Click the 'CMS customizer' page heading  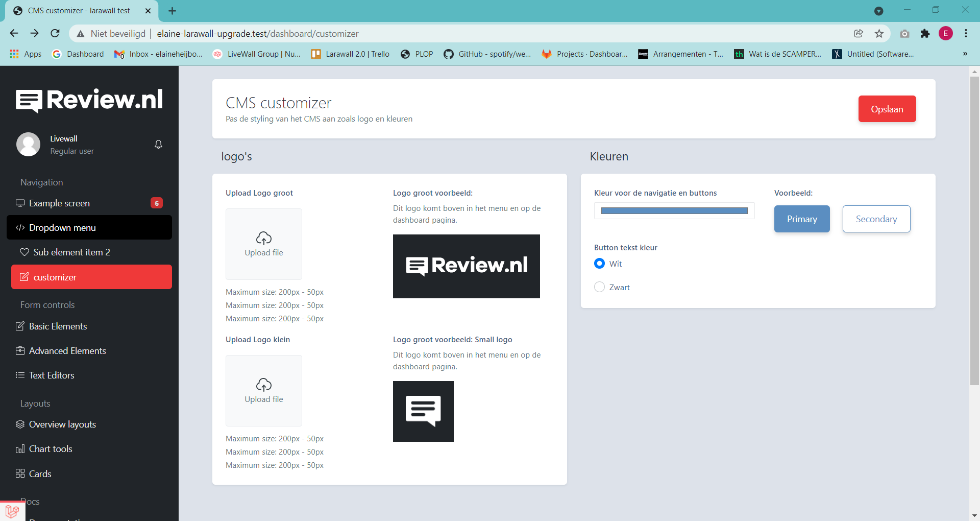coord(279,103)
